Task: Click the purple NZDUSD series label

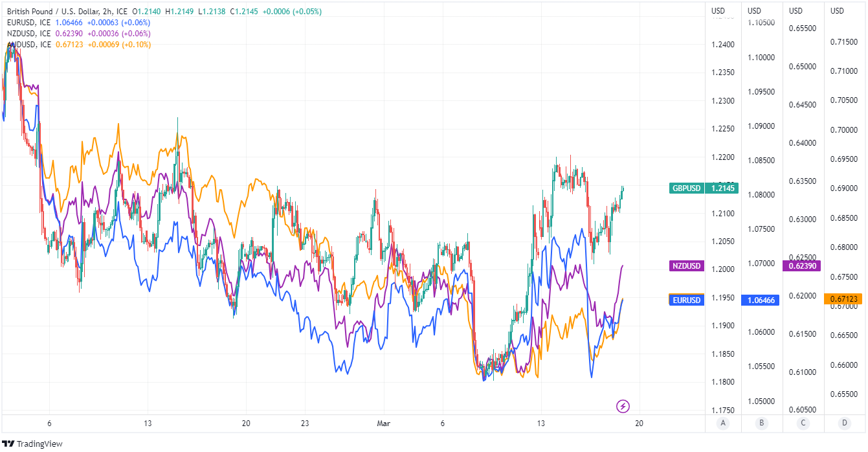Action: coord(686,266)
